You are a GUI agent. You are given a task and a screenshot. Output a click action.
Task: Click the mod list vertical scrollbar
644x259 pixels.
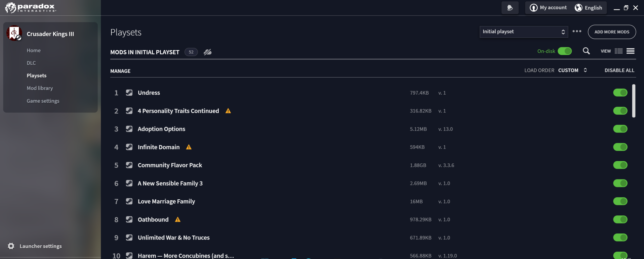pos(634,101)
